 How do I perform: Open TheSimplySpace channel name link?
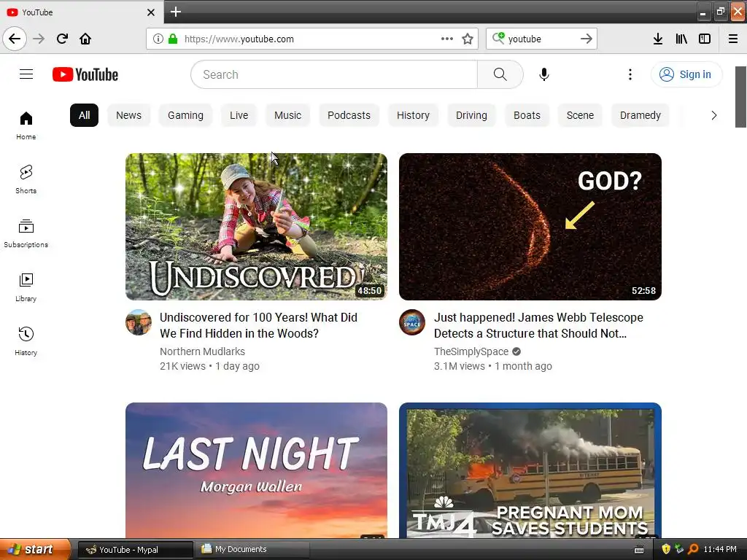point(471,351)
